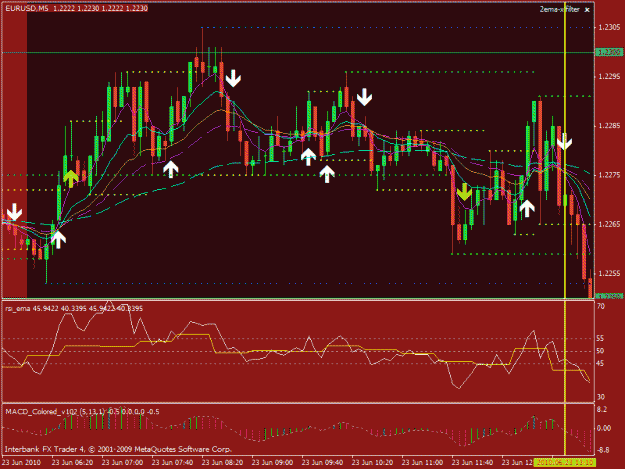Click the 1.2255 price scale value
The height and width of the screenshot is (469, 625).
coord(609,273)
